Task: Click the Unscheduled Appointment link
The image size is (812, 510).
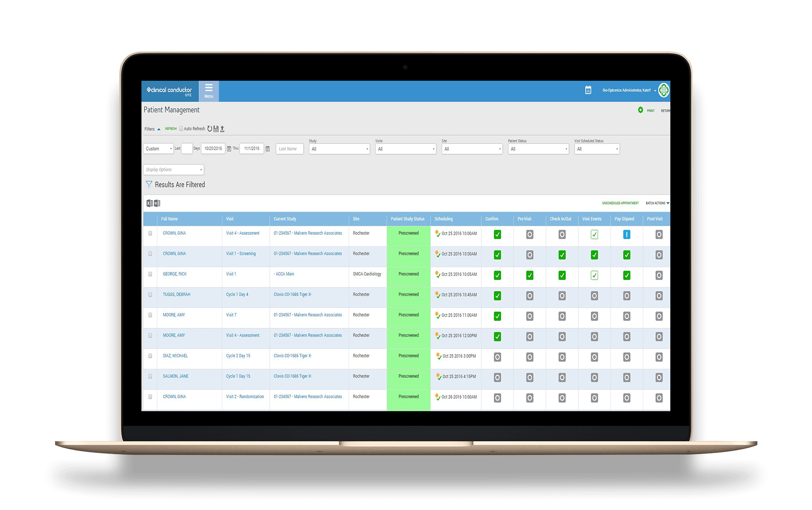Action: [x=620, y=203]
